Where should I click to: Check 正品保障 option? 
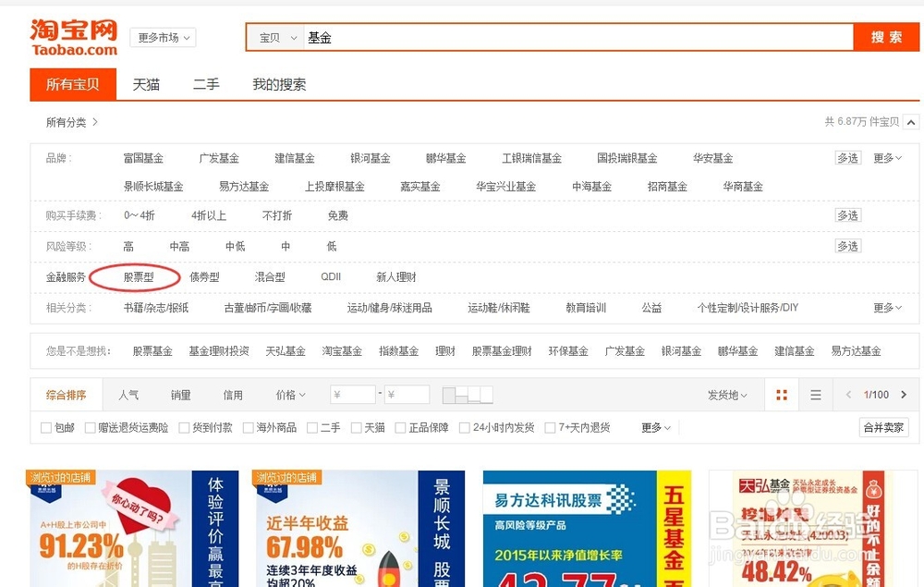pos(400,427)
